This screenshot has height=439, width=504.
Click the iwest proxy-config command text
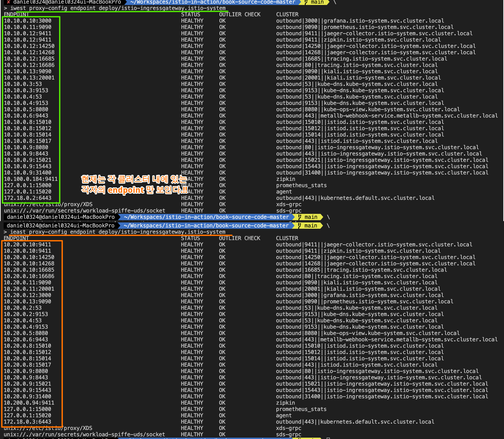coord(118,8)
